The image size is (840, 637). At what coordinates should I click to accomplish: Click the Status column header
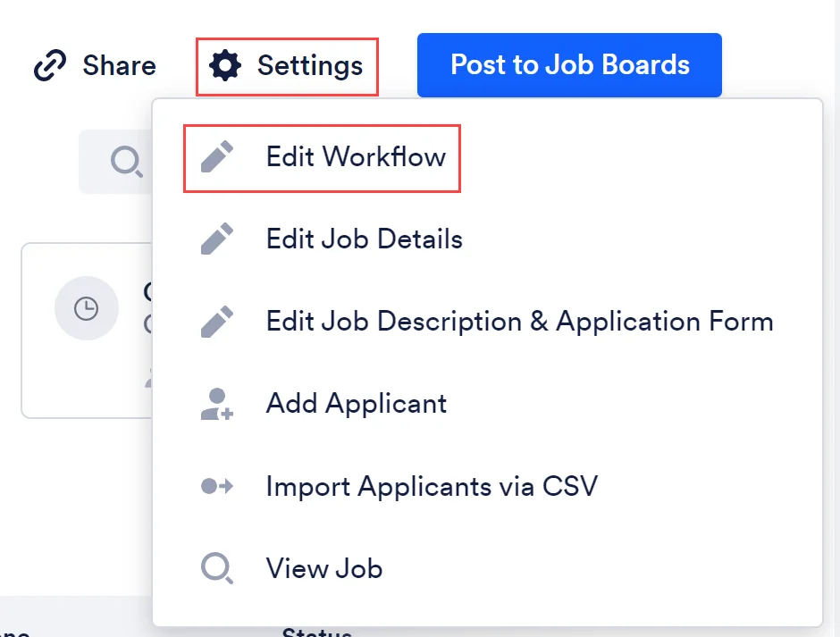point(316,633)
